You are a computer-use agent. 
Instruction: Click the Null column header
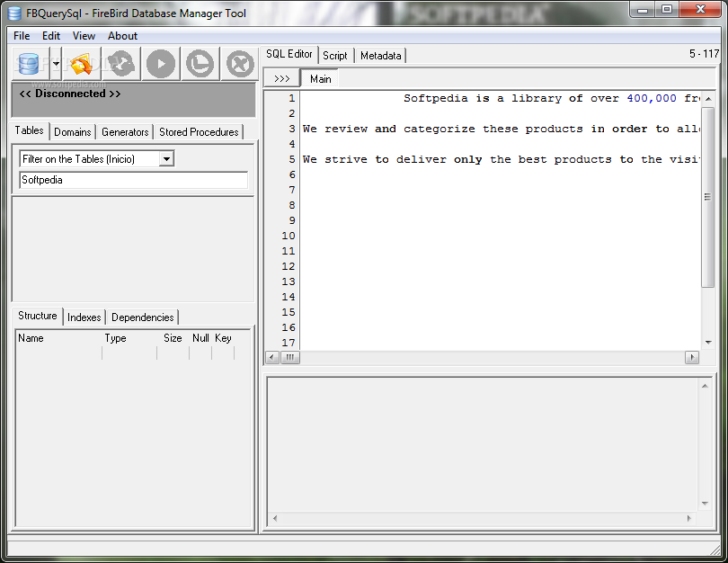coord(200,339)
